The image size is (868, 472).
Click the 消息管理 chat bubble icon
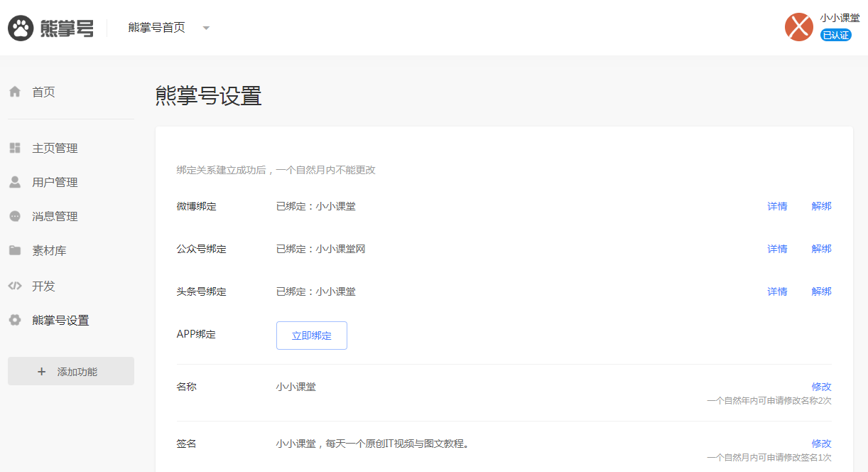tap(15, 216)
